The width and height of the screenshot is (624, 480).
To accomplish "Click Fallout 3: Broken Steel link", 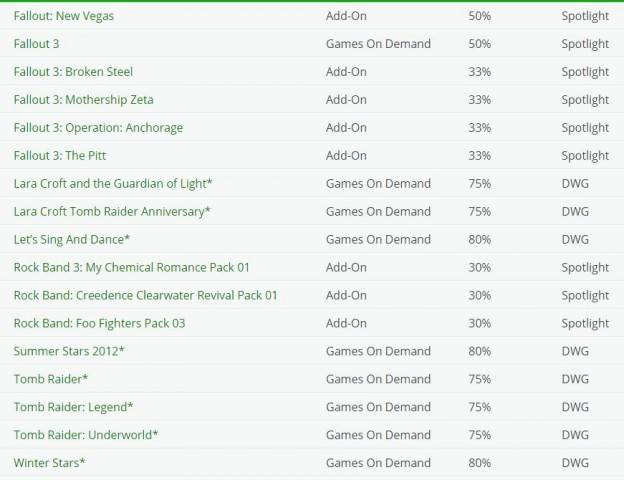I will (73, 72).
